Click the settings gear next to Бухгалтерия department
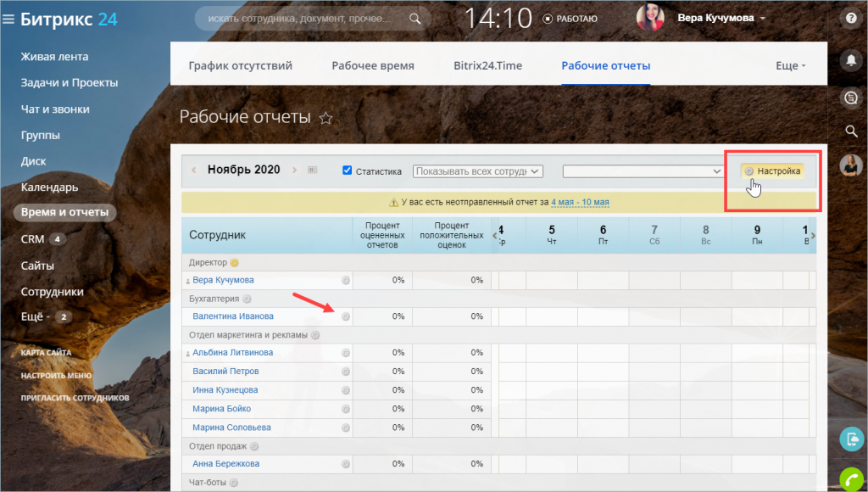Image resolution: width=868 pixels, height=492 pixels. (247, 299)
